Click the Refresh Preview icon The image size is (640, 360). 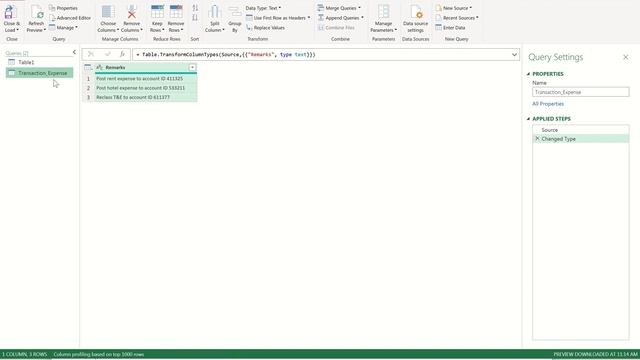pyautogui.click(x=36, y=13)
